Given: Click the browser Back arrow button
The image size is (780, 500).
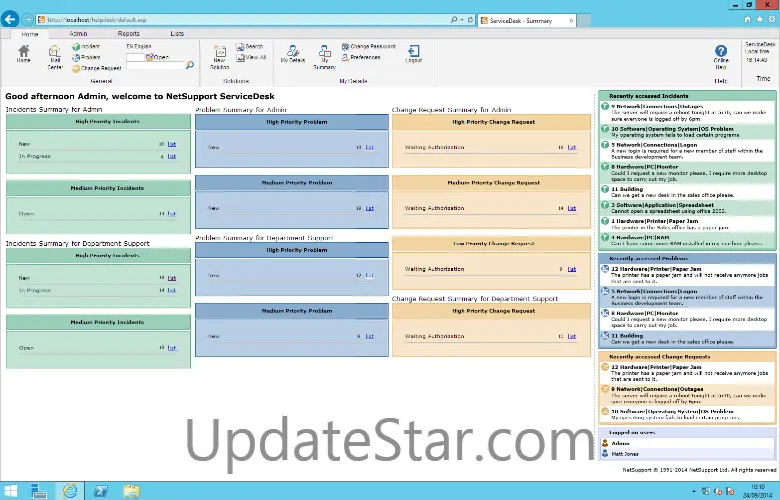Looking at the screenshot, I should (10, 19).
